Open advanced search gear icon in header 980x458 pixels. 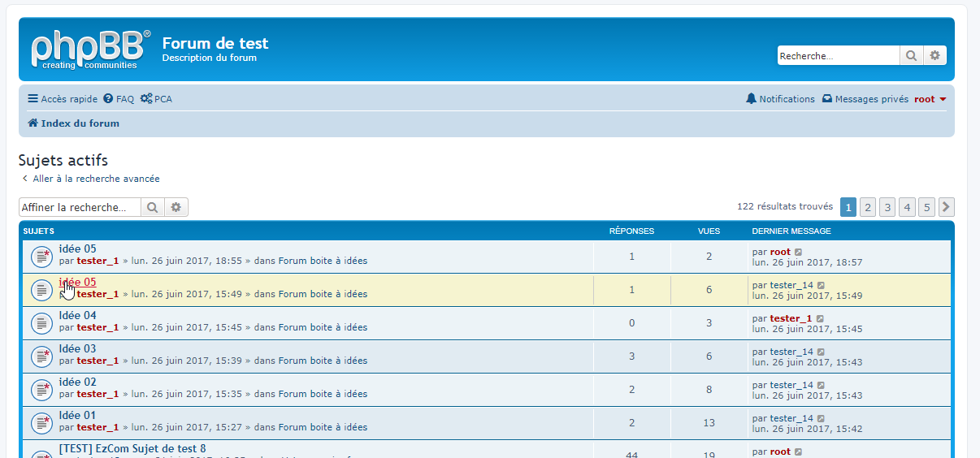(x=934, y=56)
